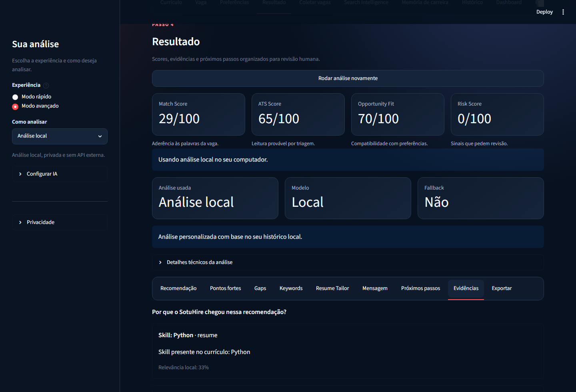The height and width of the screenshot is (392, 576).
Task: Go to the Próximos passos tab
Action: (x=420, y=288)
